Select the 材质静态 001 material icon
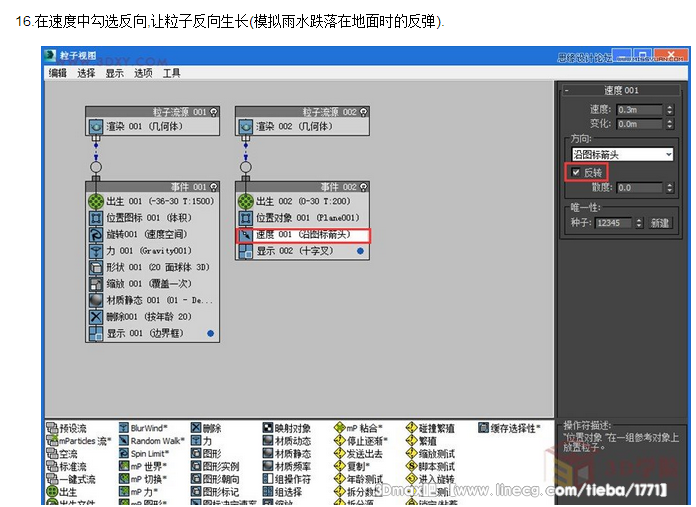This screenshot has width=696, height=507. pos(96,300)
